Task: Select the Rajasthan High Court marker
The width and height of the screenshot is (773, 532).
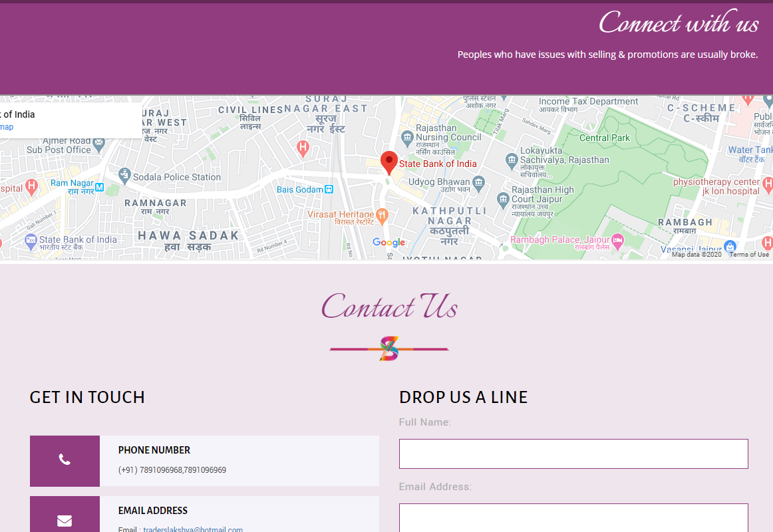Action: [503, 199]
